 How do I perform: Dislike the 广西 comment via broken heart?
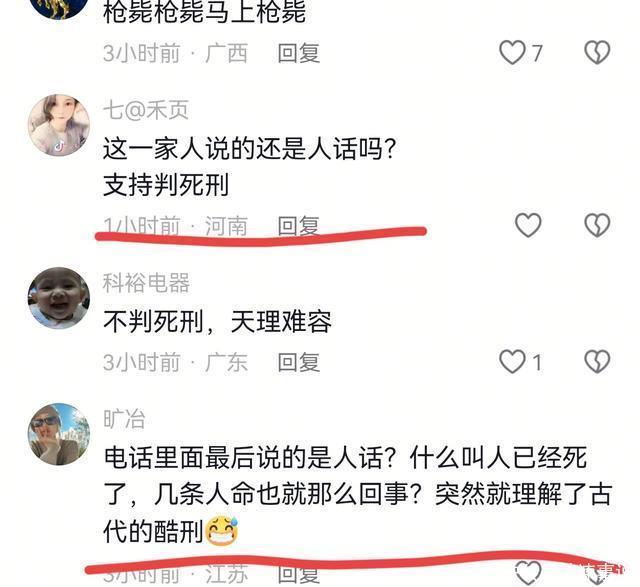(597, 53)
